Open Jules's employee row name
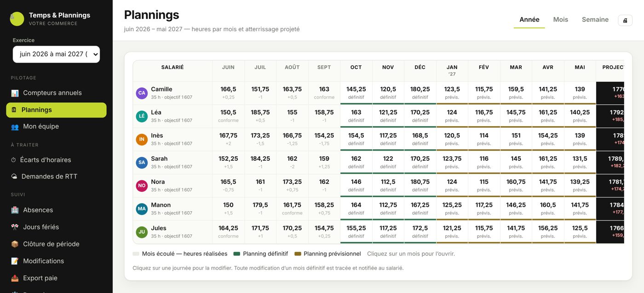 [x=159, y=228]
